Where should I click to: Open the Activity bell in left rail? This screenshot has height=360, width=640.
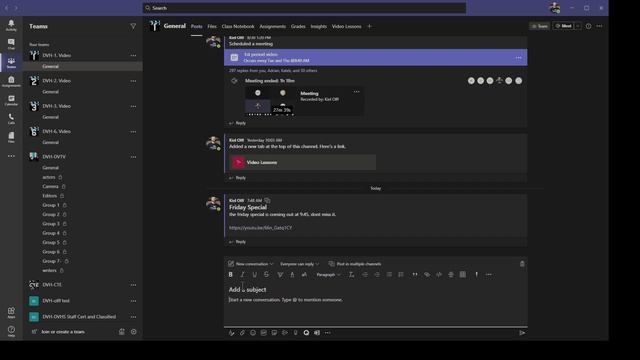click(x=11, y=25)
